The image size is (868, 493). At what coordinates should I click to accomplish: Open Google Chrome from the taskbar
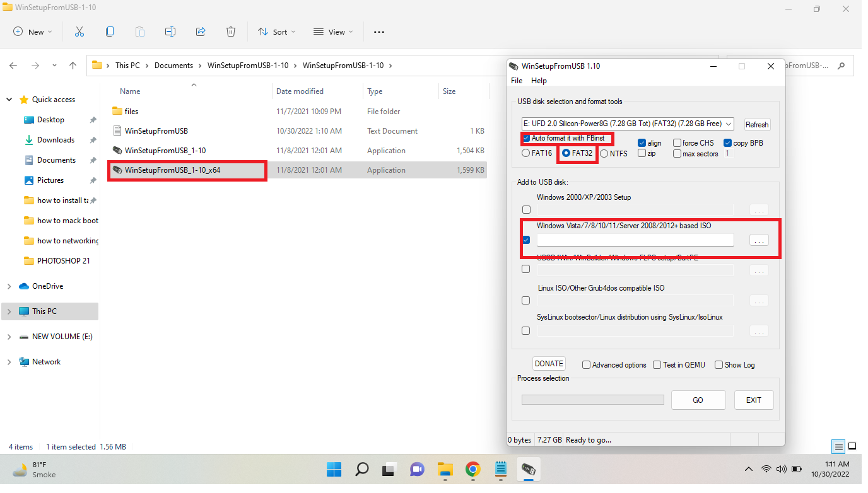(x=473, y=469)
